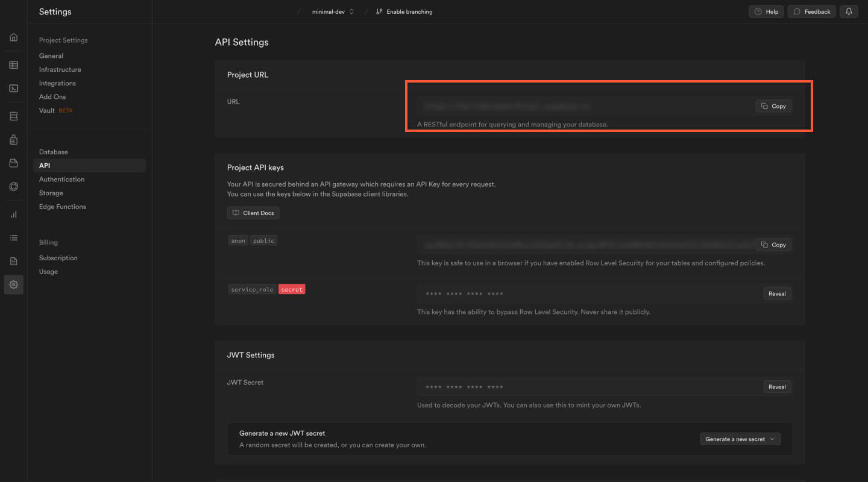Open Subscription billing page
This screenshot has height=482, width=868.
coord(58,258)
